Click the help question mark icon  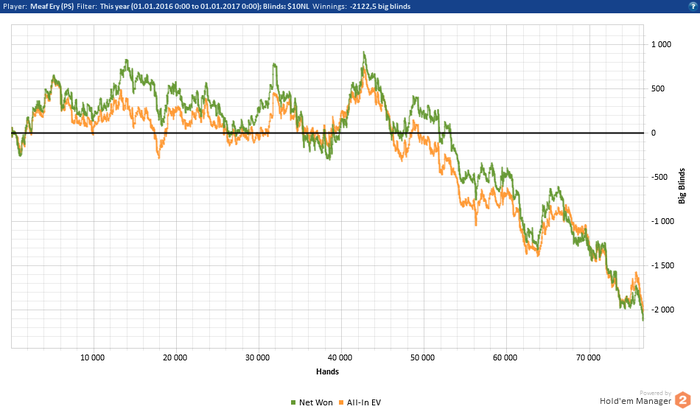coord(692,6)
